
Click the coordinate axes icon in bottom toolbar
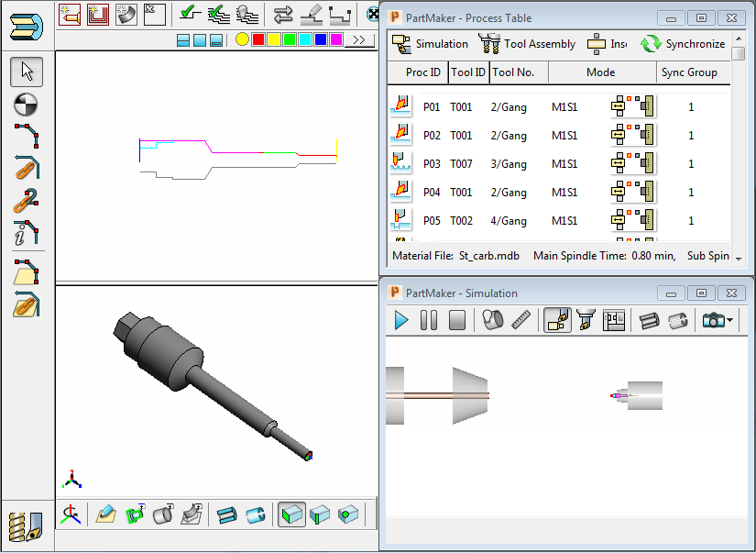(x=71, y=514)
